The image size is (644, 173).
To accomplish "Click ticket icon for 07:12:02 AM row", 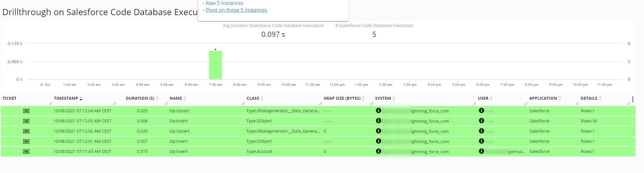I will 26,131.
